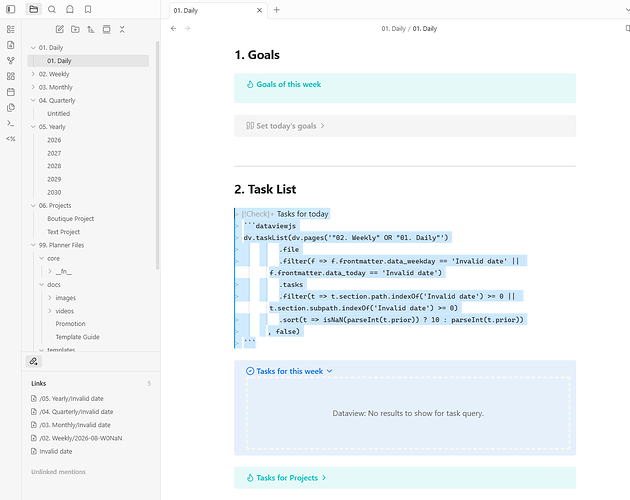Click the backlinks pane link icon

tap(34, 361)
